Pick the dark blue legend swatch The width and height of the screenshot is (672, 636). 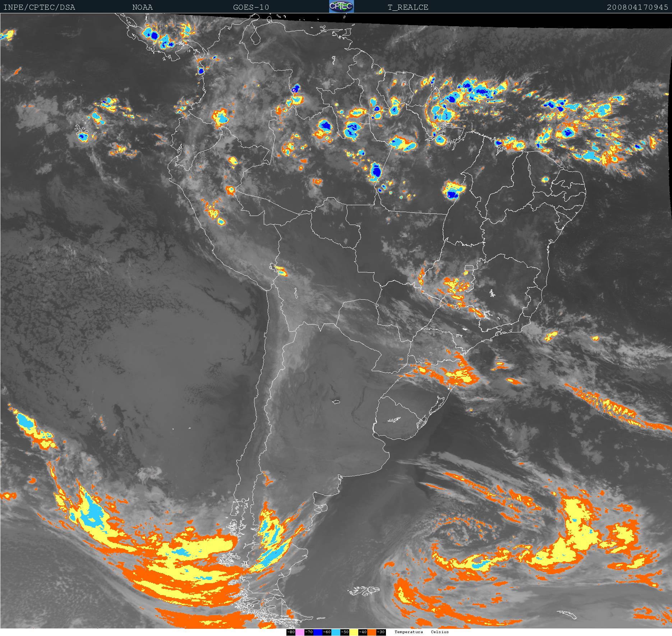[318, 632]
